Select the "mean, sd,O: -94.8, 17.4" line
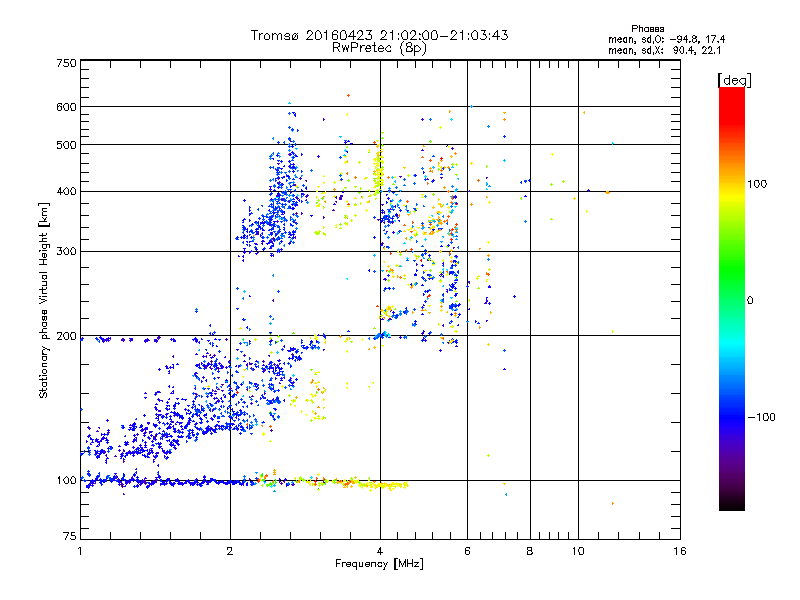800x600 pixels. point(666,39)
